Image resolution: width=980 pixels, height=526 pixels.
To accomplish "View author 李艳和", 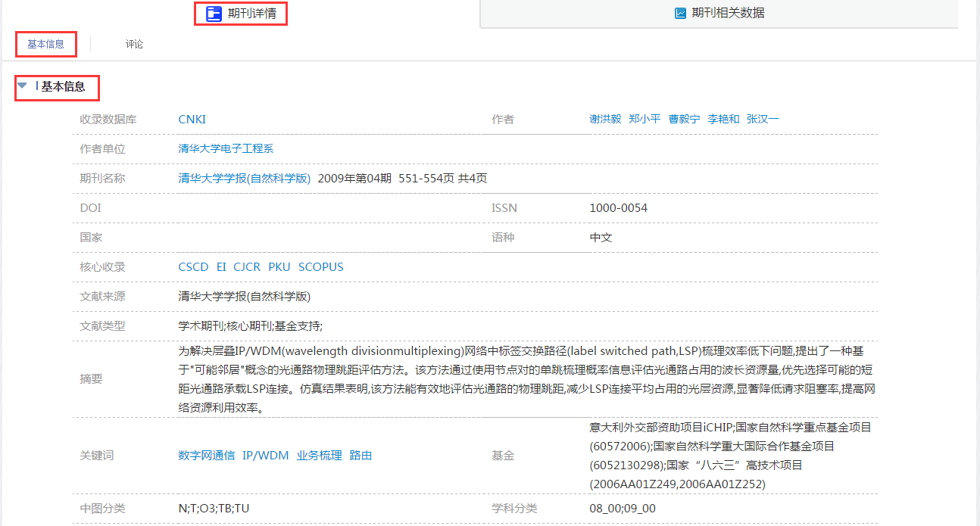I will 723,120.
